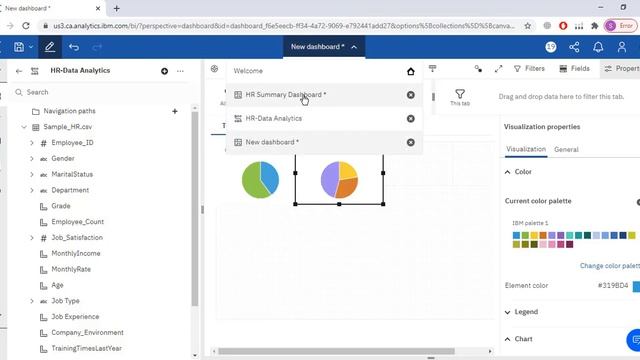Image resolution: width=640 pixels, height=360 pixels.
Task: Expand the Job Type field
Action: point(32,301)
